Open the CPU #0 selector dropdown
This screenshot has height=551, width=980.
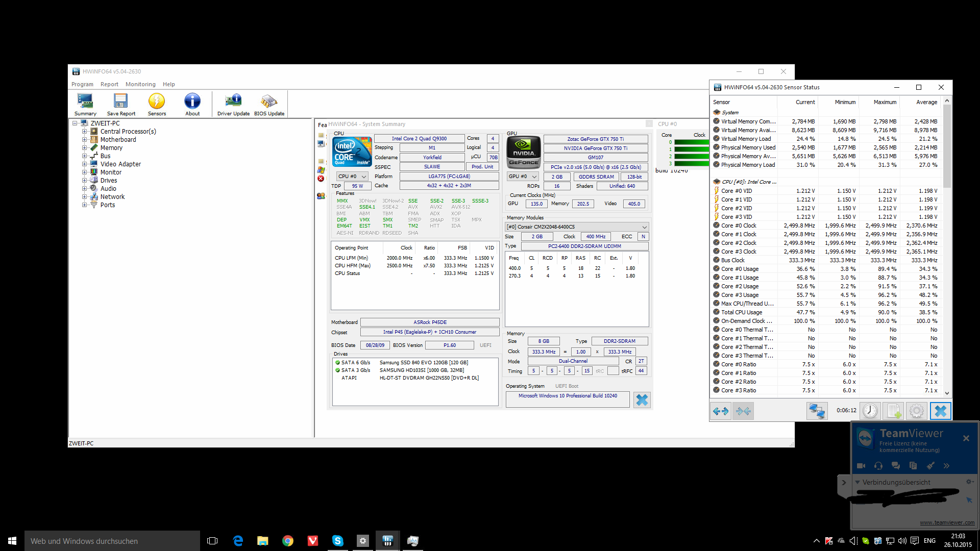[x=352, y=177]
